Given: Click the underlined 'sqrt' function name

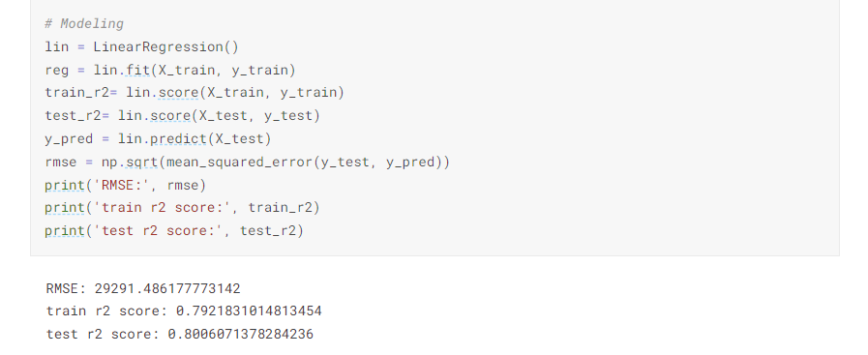Looking at the screenshot, I should pyautogui.click(x=142, y=162).
